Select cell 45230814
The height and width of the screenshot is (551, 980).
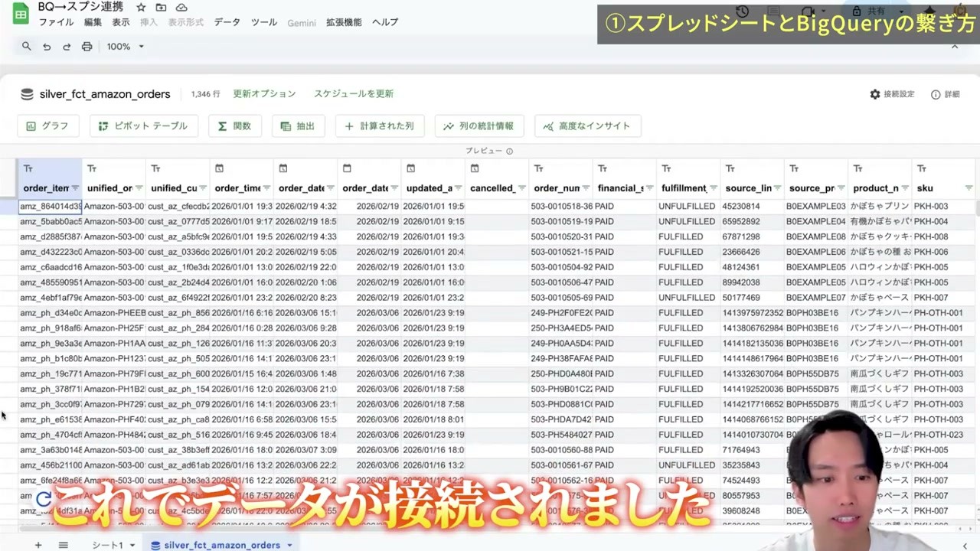point(753,207)
